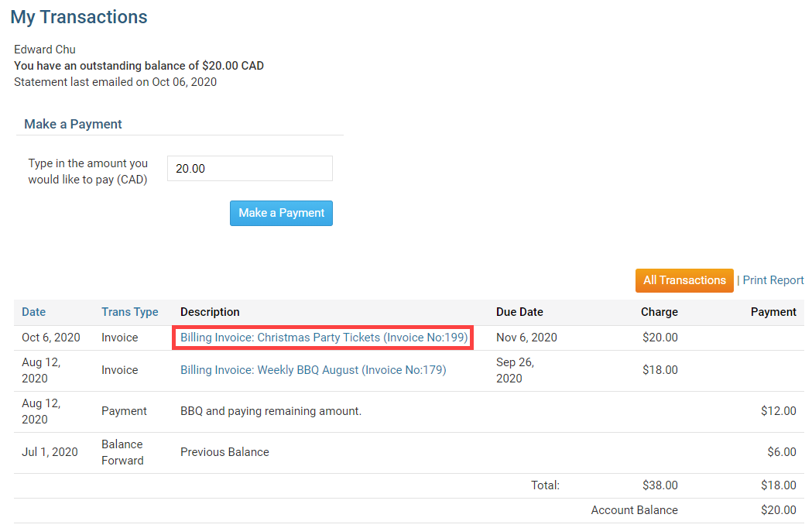Click the Nov 6, 2020 due date cell
This screenshot has height=528, width=812.
click(526, 338)
